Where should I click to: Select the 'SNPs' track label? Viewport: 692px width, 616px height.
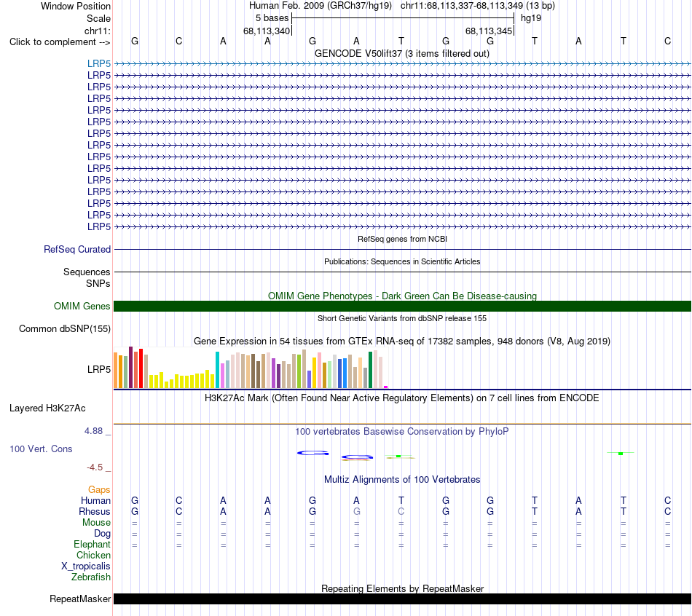coord(98,283)
